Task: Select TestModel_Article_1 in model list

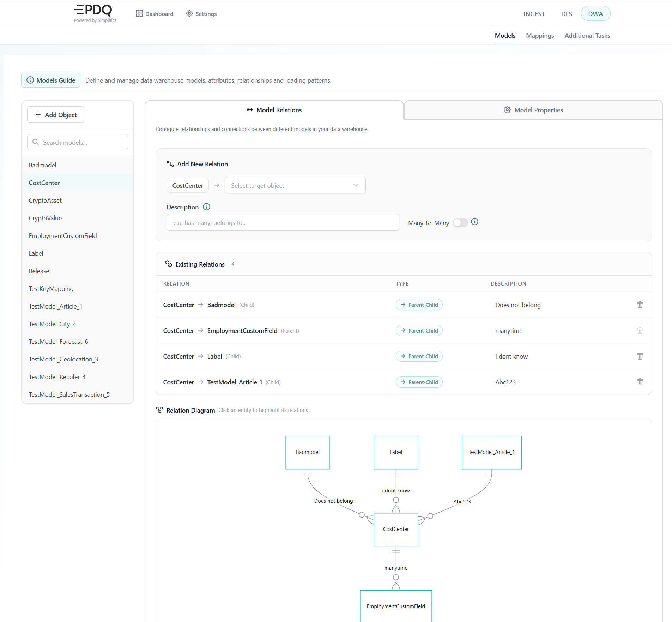Action: click(x=78, y=306)
